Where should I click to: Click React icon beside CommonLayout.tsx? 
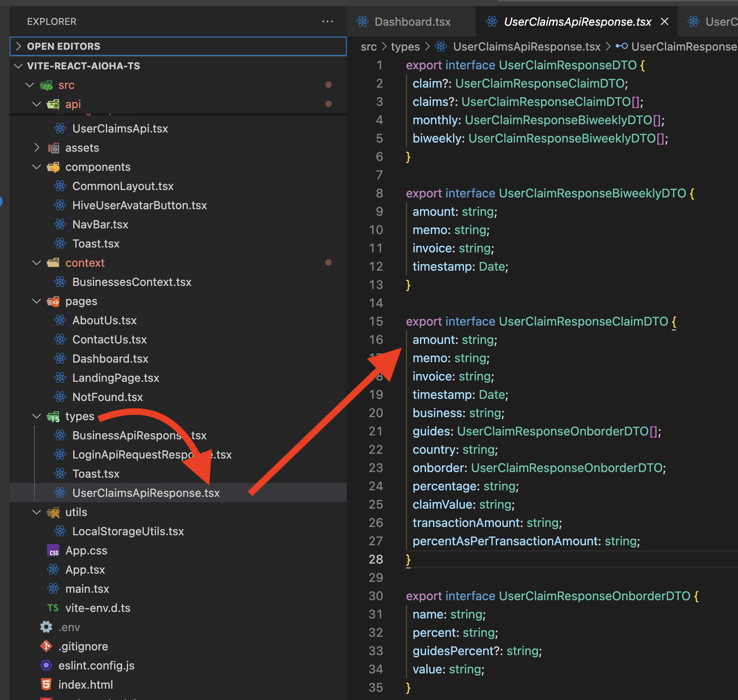[x=60, y=186]
